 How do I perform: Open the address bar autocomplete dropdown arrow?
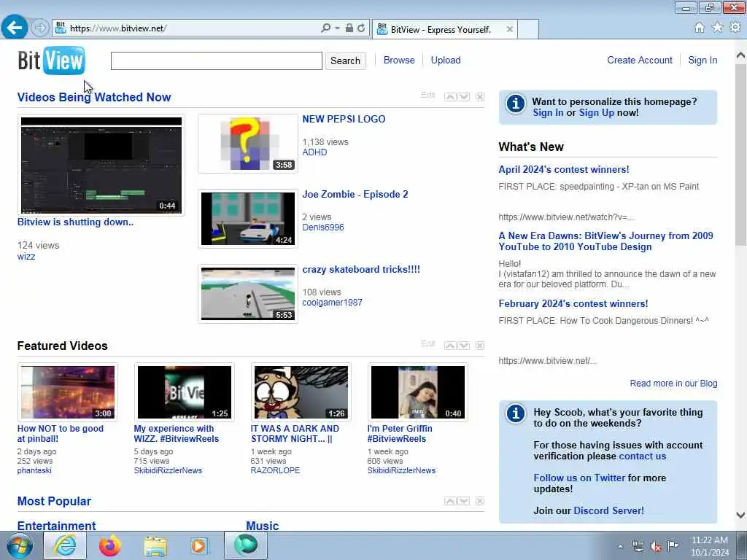point(337,28)
